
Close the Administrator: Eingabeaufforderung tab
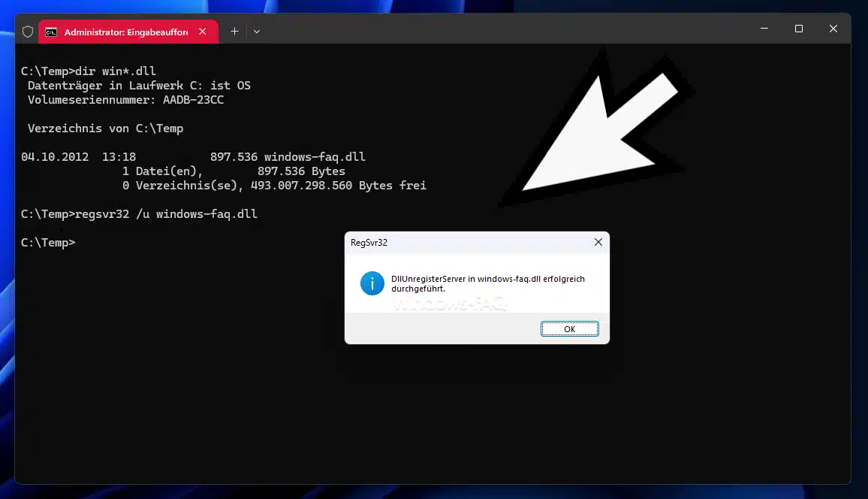[x=203, y=32]
